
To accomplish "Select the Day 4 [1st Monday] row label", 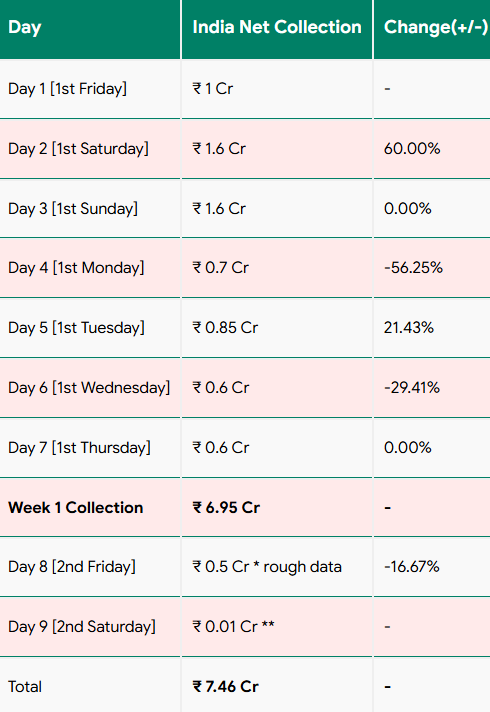I will (x=76, y=267).
